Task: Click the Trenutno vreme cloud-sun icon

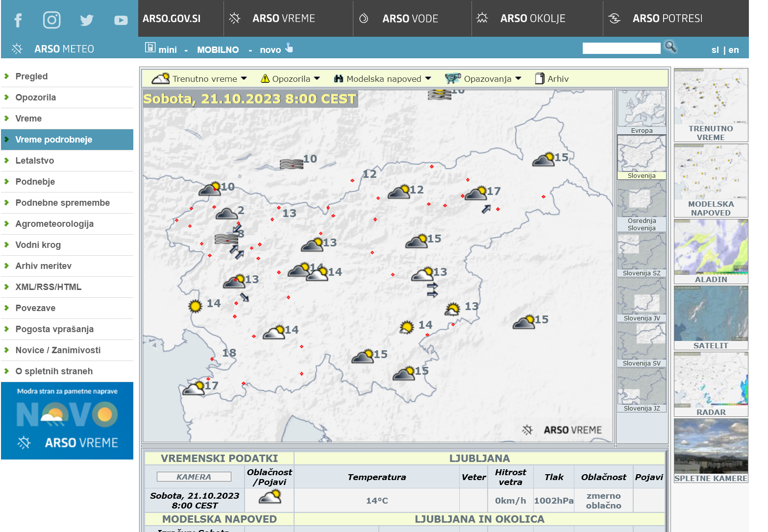Action: point(161,78)
